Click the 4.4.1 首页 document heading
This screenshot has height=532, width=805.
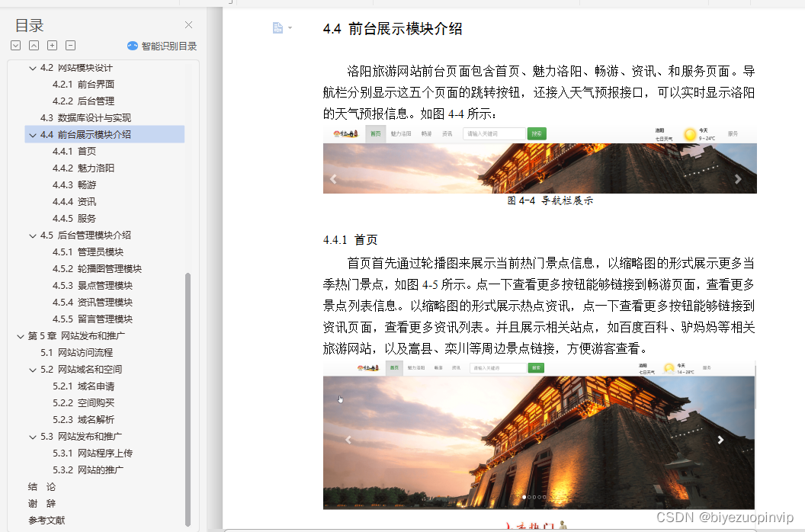pyautogui.click(x=350, y=240)
